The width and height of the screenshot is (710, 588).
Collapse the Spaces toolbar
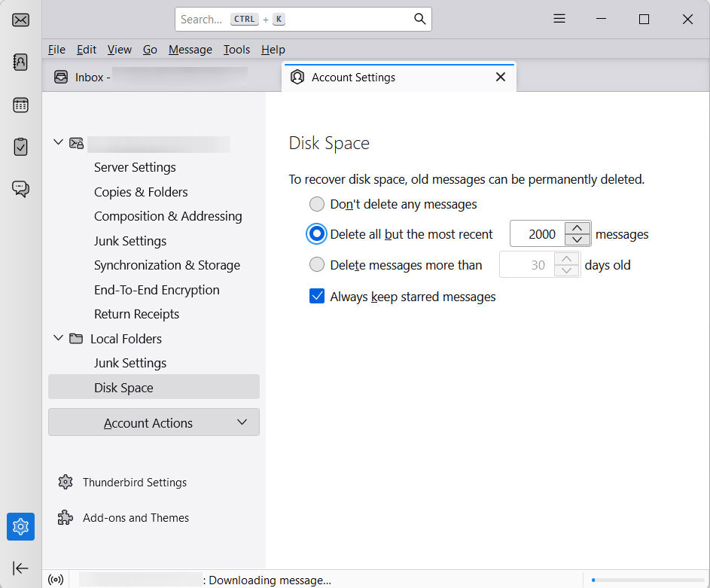click(x=20, y=568)
